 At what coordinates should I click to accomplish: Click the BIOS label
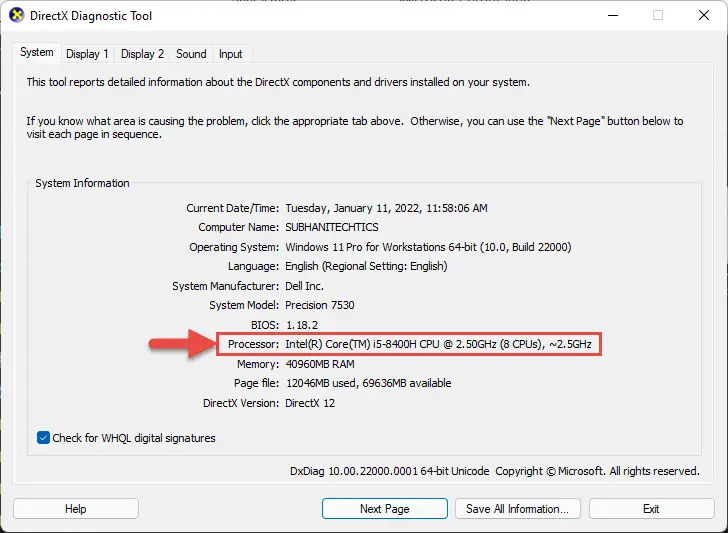(265, 325)
